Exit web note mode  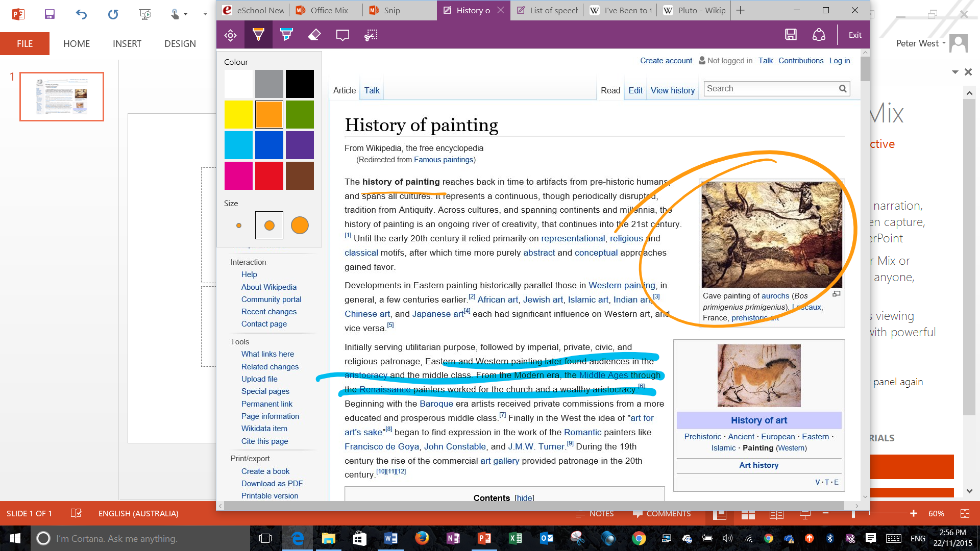tap(855, 35)
